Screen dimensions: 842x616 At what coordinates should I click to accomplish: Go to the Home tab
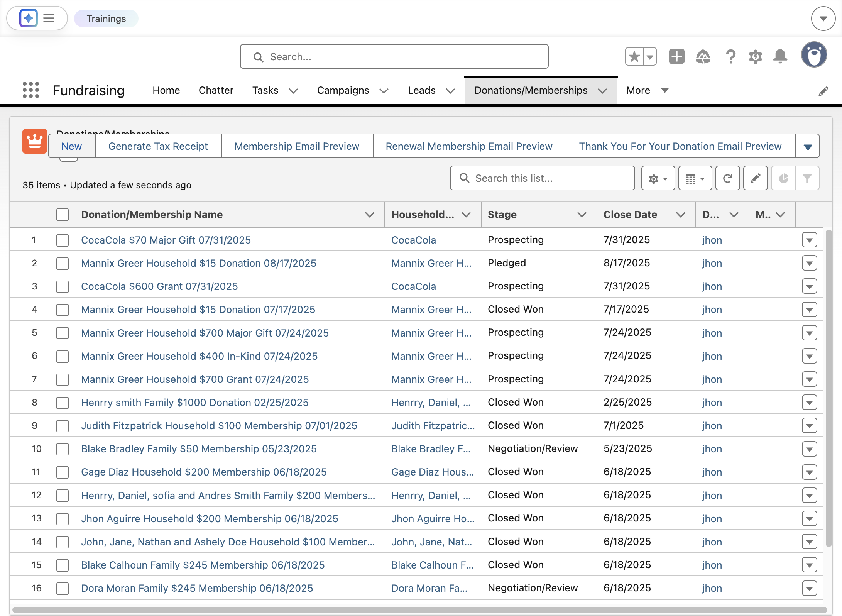click(x=166, y=90)
